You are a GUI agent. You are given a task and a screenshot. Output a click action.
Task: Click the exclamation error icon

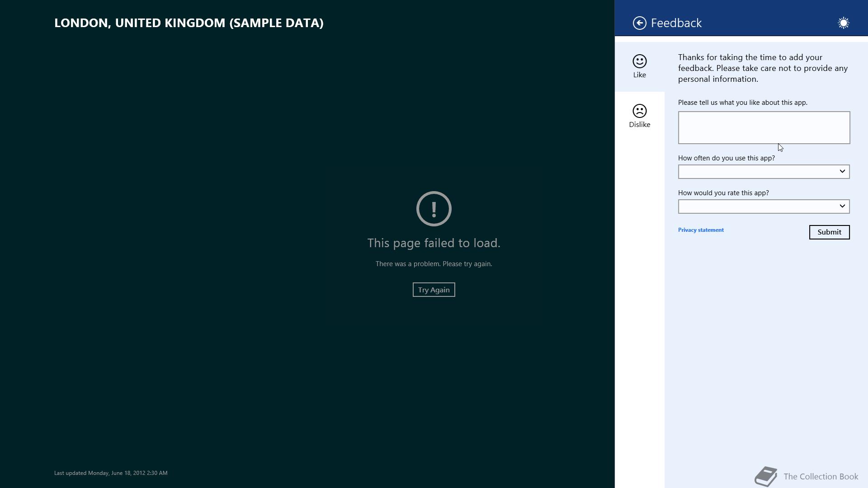coord(434,209)
